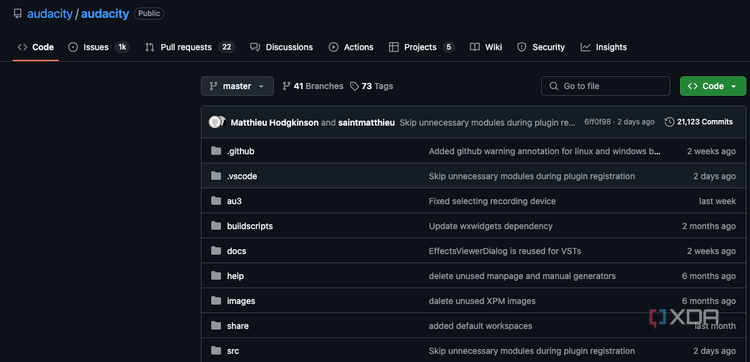The image size is (750, 362).
Task: Click the folder icon for src
Action: tap(216, 351)
